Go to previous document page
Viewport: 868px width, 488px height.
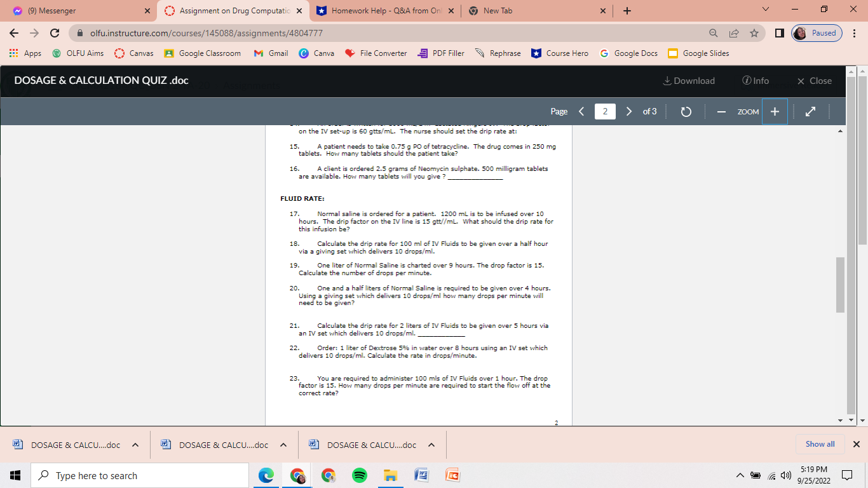(x=581, y=112)
